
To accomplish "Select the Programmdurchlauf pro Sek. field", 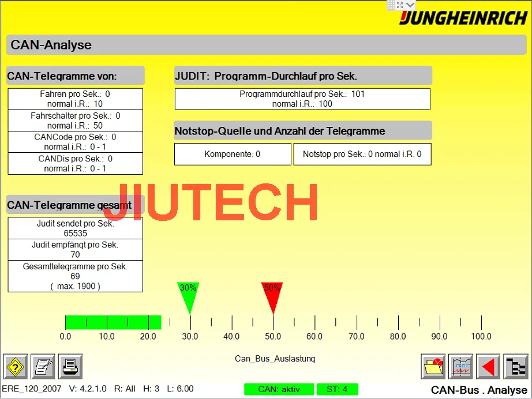I will tap(302, 99).
